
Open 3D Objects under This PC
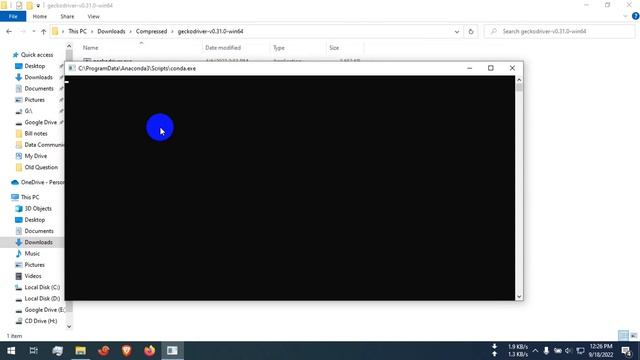click(38, 209)
